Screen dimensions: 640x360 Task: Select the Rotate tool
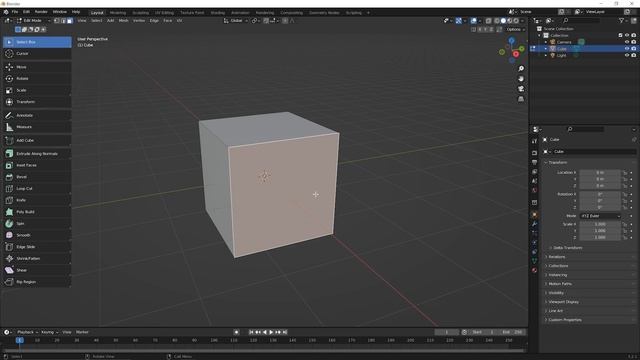37,78
